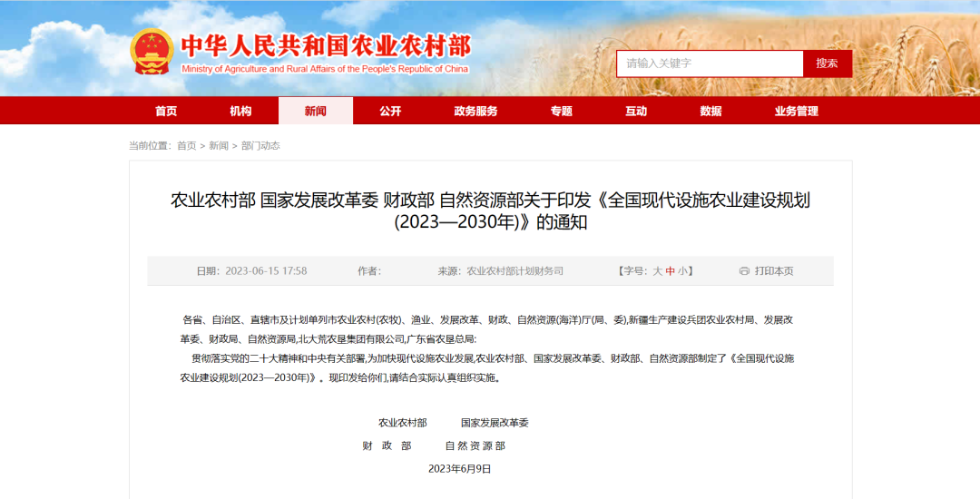Screen dimensions: 980x499
Task: Click the 打印本页 link
Action: [x=774, y=271]
